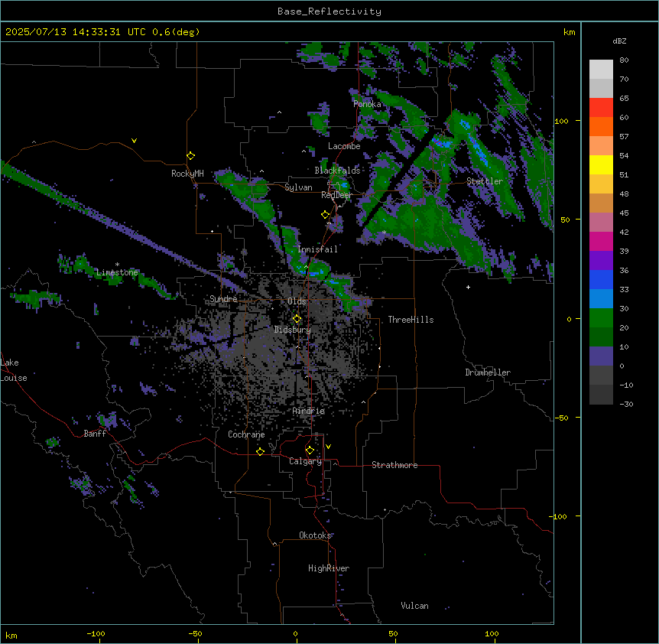The image size is (659, 644).
Task: Click the Strathmore town label
Action: [394, 465]
